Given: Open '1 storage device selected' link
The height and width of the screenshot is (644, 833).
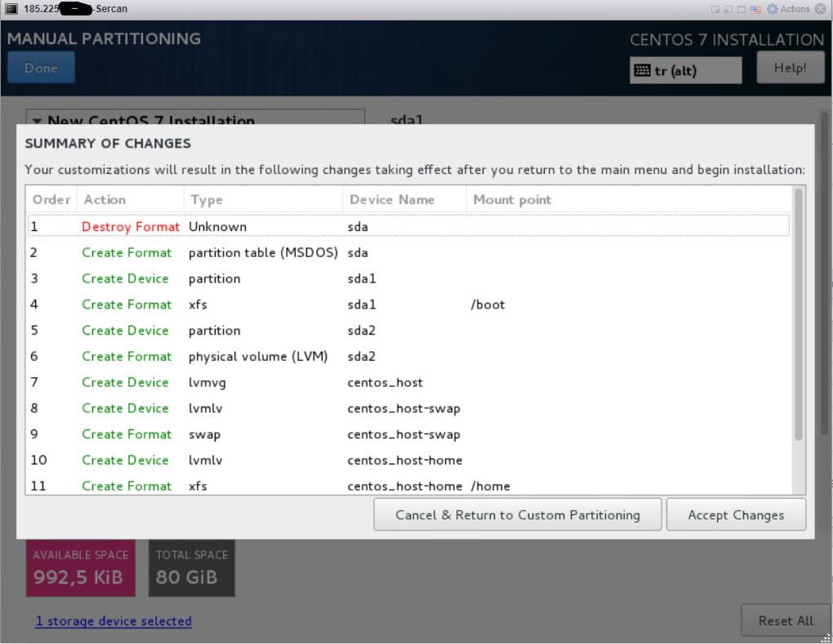Looking at the screenshot, I should click(114, 620).
